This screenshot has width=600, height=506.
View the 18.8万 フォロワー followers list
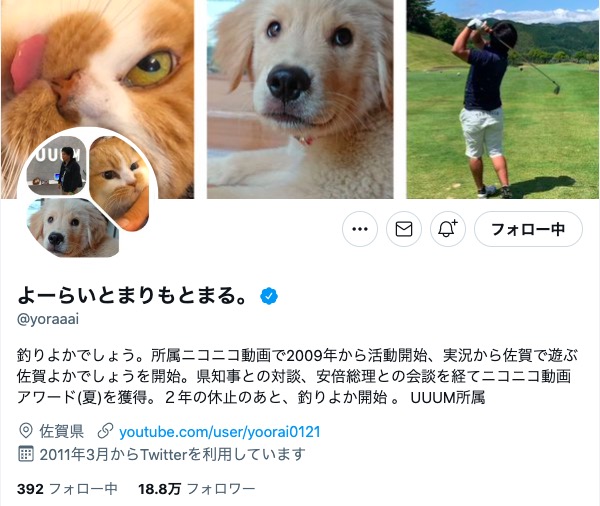[196, 489]
